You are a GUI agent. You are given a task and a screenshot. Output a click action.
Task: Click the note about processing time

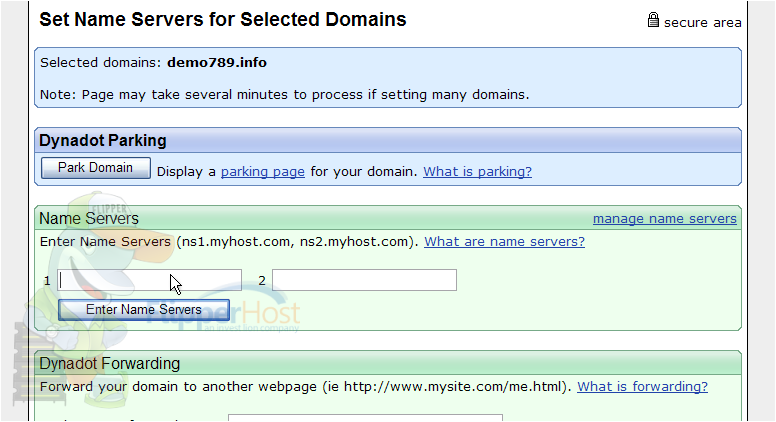(285, 94)
